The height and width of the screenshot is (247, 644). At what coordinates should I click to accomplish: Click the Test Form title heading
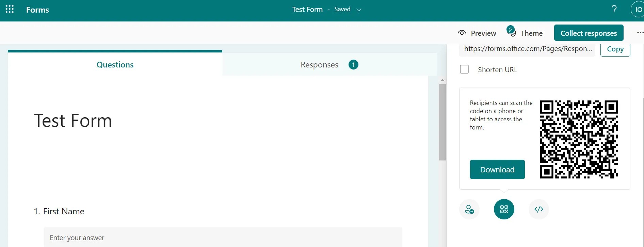(x=73, y=121)
